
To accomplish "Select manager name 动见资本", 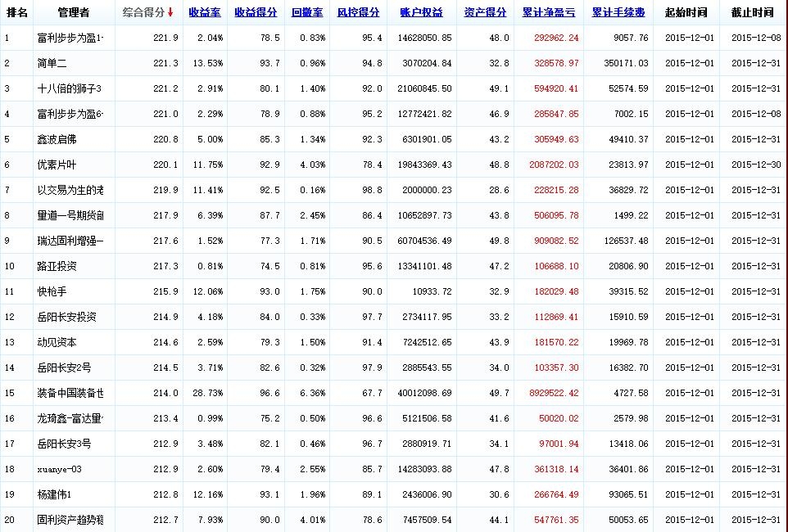I will 57,342.
